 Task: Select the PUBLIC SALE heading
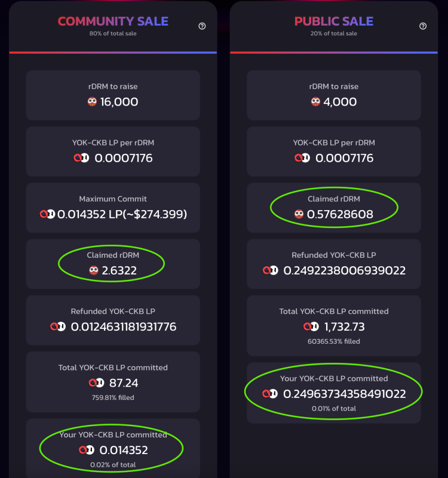click(334, 21)
